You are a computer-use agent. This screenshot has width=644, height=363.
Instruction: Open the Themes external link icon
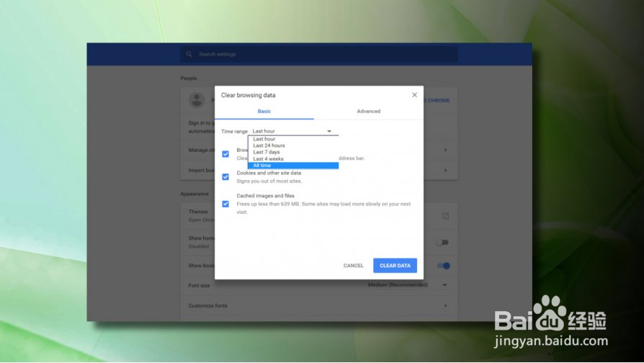pos(445,216)
